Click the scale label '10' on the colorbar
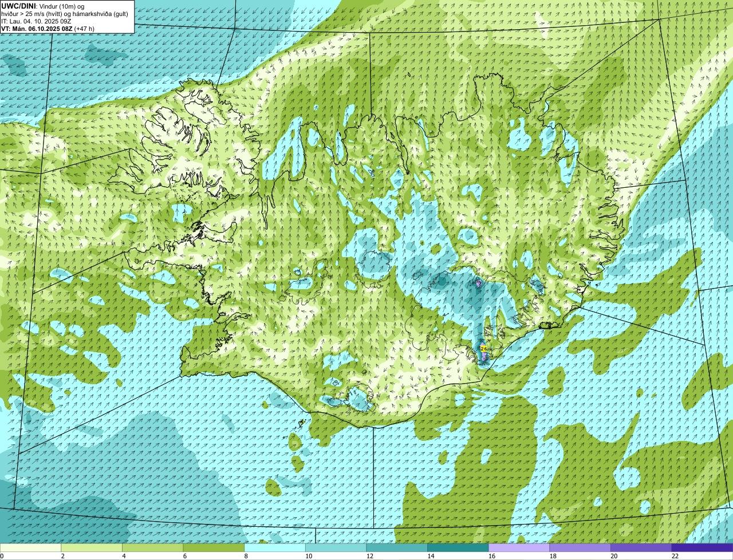733x560 pixels. point(309,556)
